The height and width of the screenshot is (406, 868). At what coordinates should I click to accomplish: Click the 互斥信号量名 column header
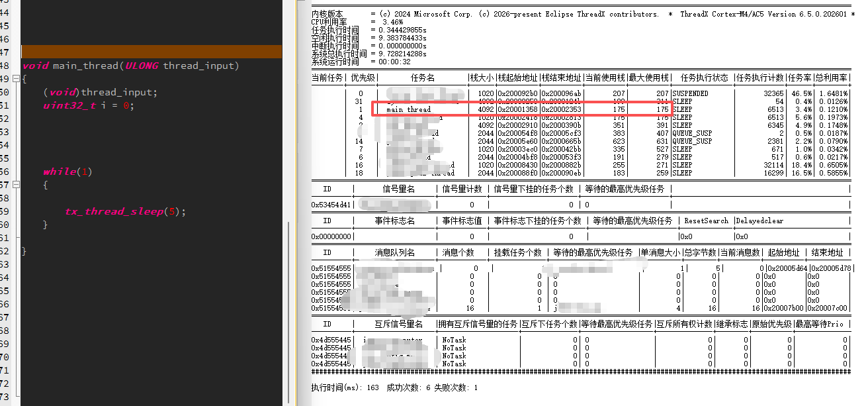click(x=398, y=324)
